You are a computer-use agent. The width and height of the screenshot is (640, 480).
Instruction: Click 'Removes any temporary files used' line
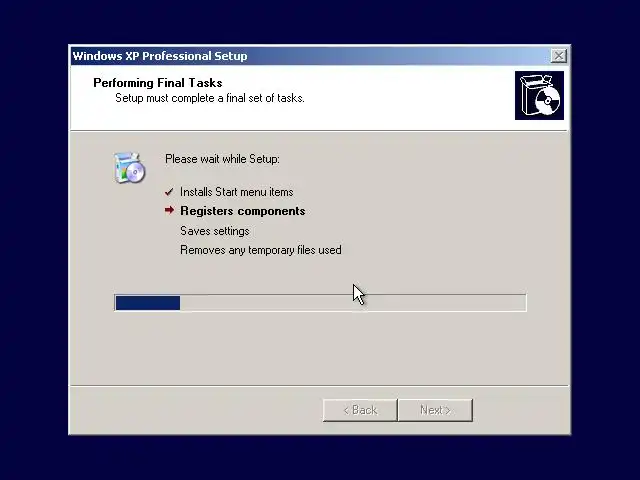coord(261,250)
